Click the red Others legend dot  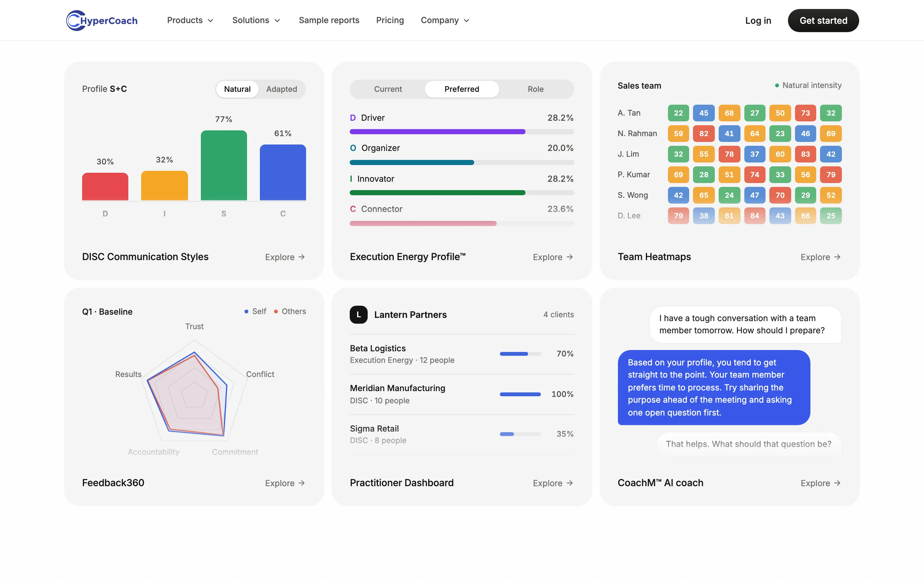point(276,311)
